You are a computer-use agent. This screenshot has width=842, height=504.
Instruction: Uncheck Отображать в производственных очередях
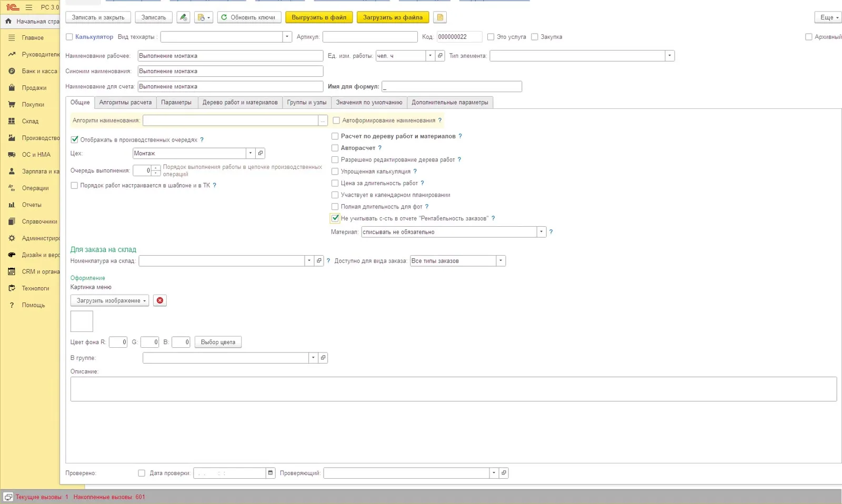[x=74, y=139]
